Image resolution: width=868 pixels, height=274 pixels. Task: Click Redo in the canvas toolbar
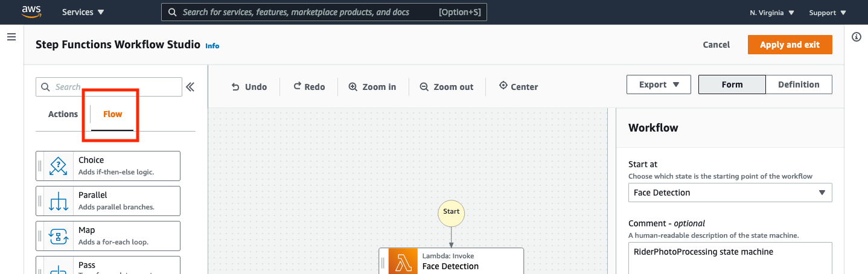[309, 87]
